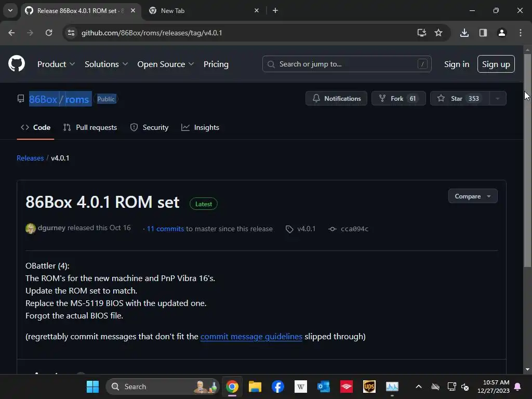Open site information icon in address bar
The height and width of the screenshot is (399, 532).
click(x=71, y=33)
